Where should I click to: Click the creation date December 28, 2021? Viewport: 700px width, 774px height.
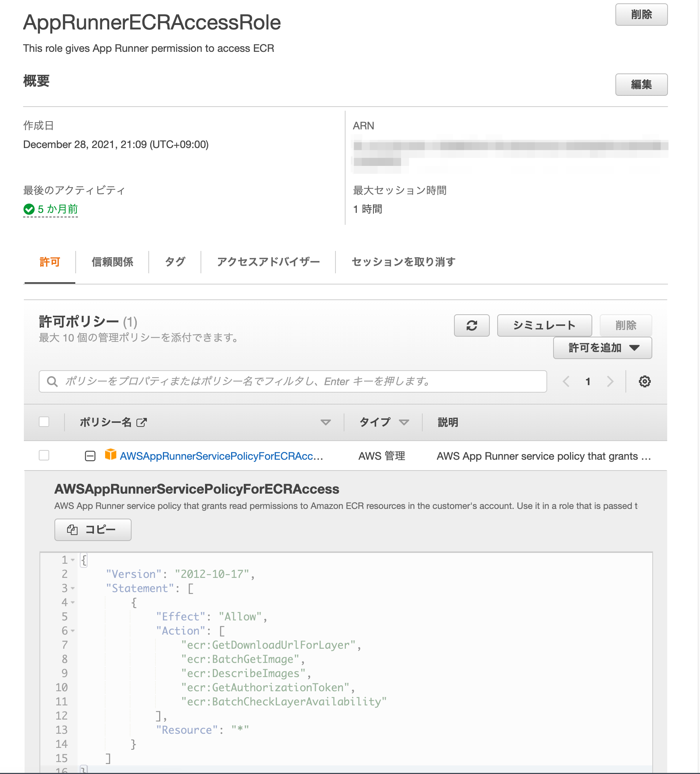pyautogui.click(x=116, y=144)
